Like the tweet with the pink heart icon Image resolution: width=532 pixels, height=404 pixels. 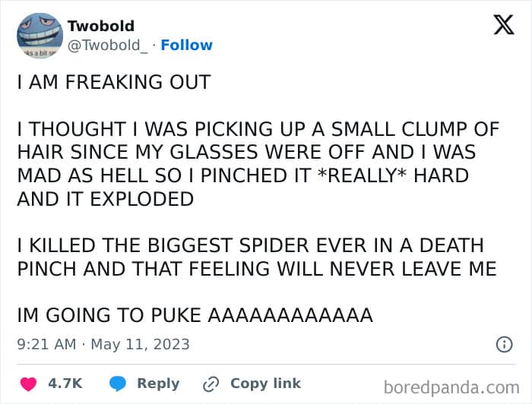[x=28, y=384]
